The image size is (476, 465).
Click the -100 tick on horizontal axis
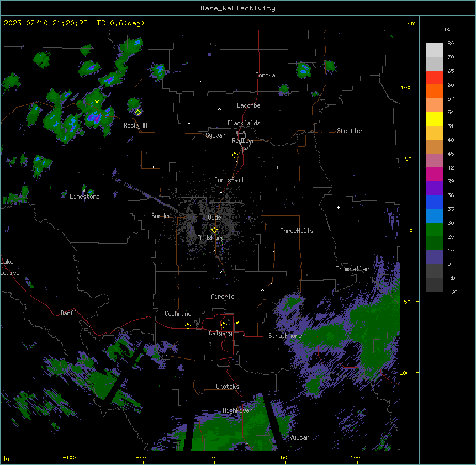pos(69,457)
